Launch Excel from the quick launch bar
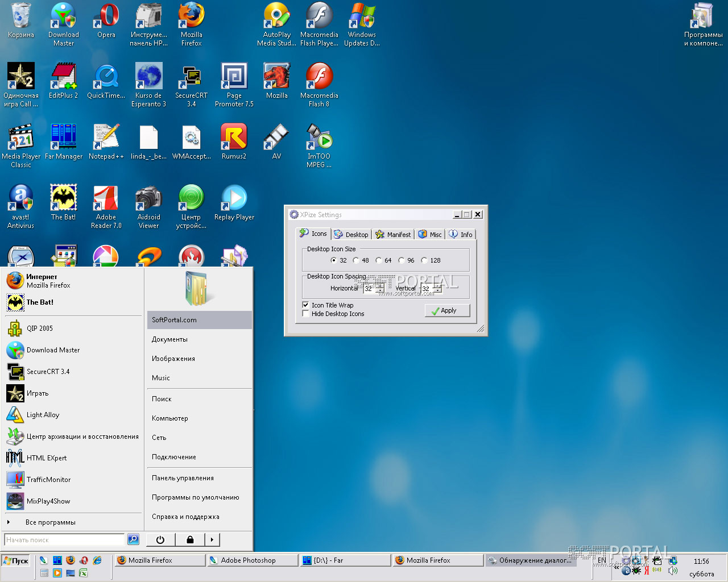Screen dimensions: 728x582 (x=84, y=573)
